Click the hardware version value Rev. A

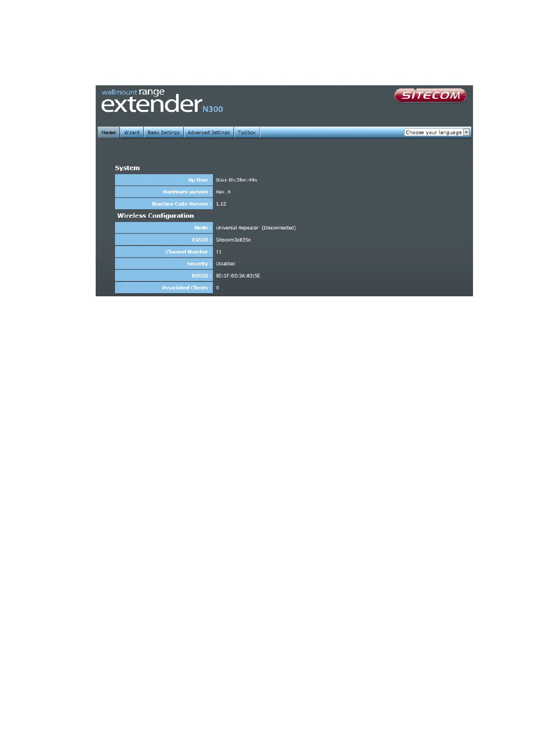pyautogui.click(x=223, y=192)
